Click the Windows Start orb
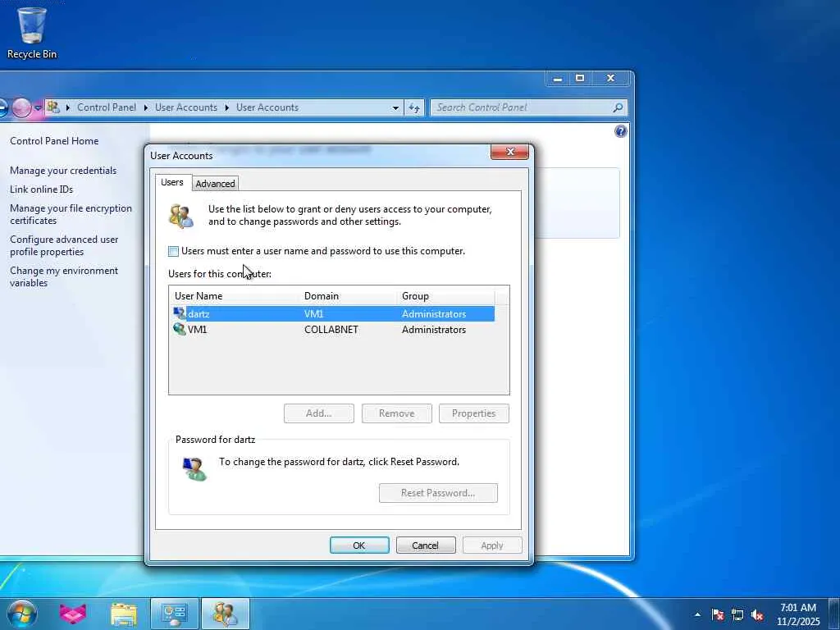Viewport: 840px width, 630px height. point(22,614)
